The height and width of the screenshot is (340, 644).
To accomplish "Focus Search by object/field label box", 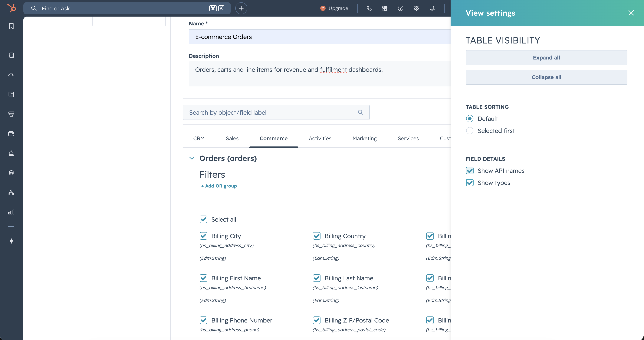I will coord(276,112).
